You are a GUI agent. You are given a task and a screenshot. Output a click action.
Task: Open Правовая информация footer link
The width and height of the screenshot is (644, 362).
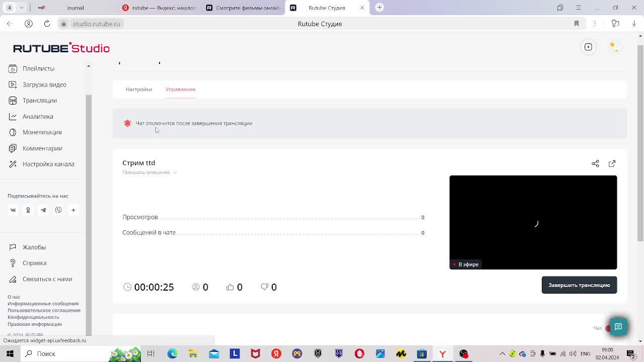[35, 324]
